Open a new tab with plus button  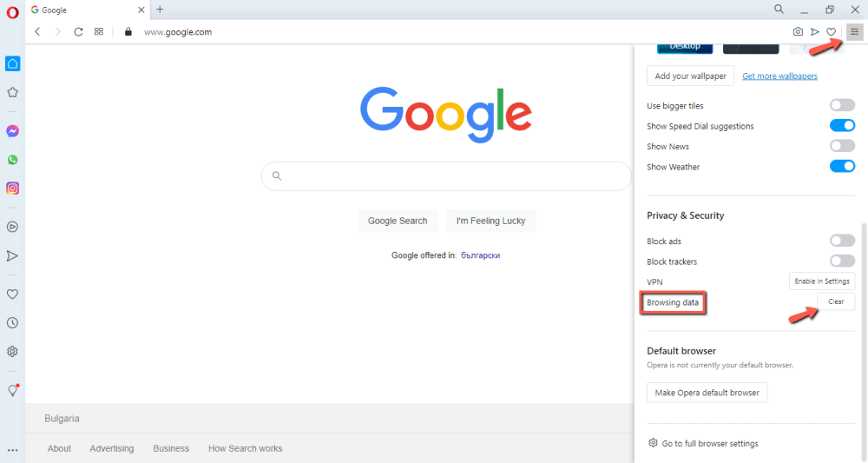(160, 10)
